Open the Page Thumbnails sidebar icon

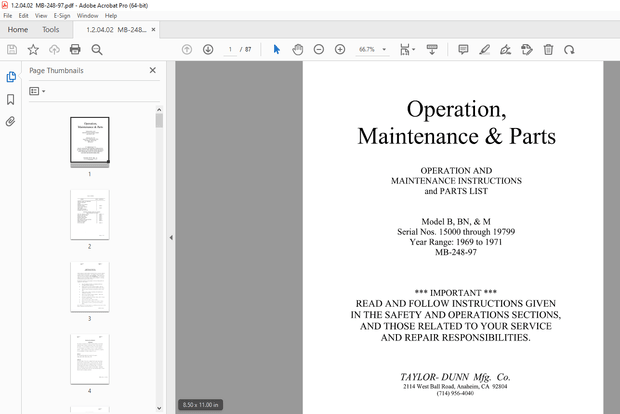tap(11, 77)
